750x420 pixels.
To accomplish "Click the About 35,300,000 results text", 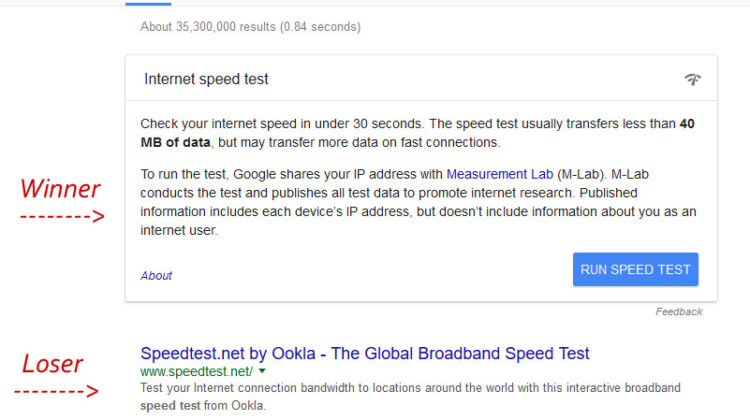I will 250,27.
